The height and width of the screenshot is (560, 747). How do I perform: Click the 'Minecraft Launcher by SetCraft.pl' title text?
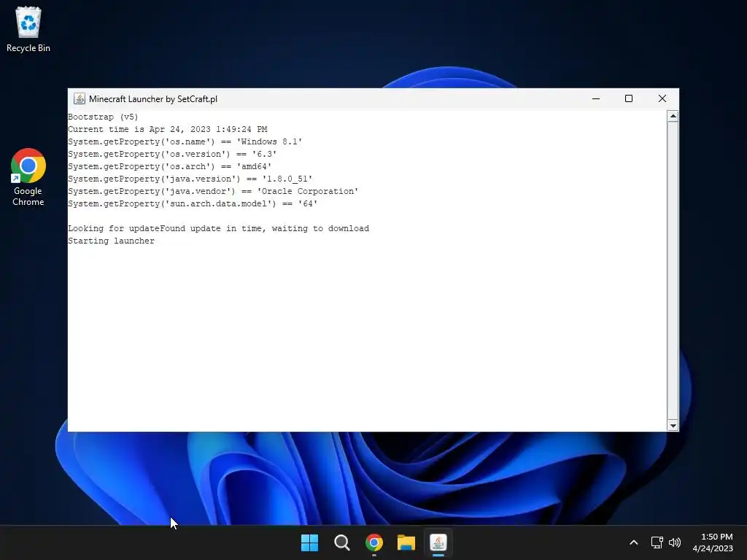click(153, 99)
